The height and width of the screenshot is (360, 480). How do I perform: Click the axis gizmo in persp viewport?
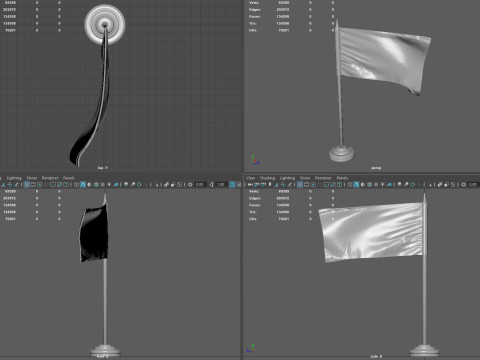coord(255,160)
